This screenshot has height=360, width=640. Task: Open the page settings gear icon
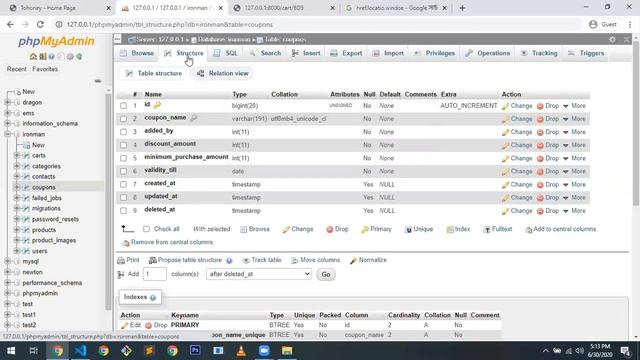coord(612,40)
